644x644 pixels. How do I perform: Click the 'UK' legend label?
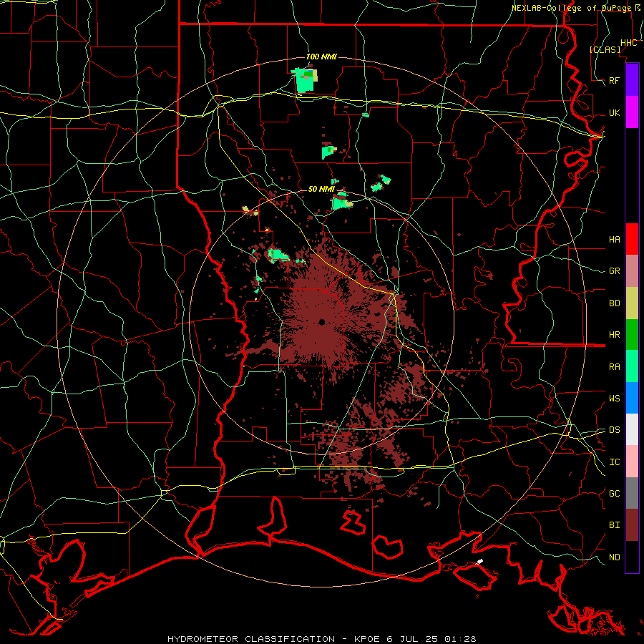click(x=615, y=113)
